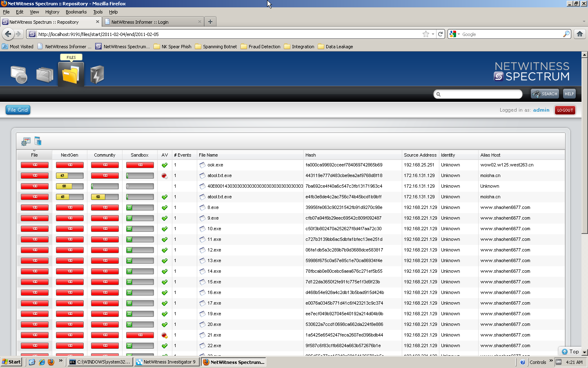Open the server lightning-bolt navigation icon
588x368 pixels.
(x=97, y=74)
